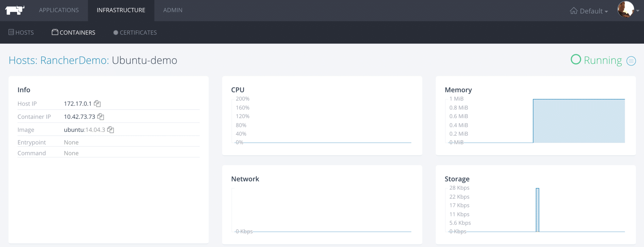Screen dimensions: 644x247
Task: Open the user account dropdown arrow
Action: pyautogui.click(x=638, y=11)
